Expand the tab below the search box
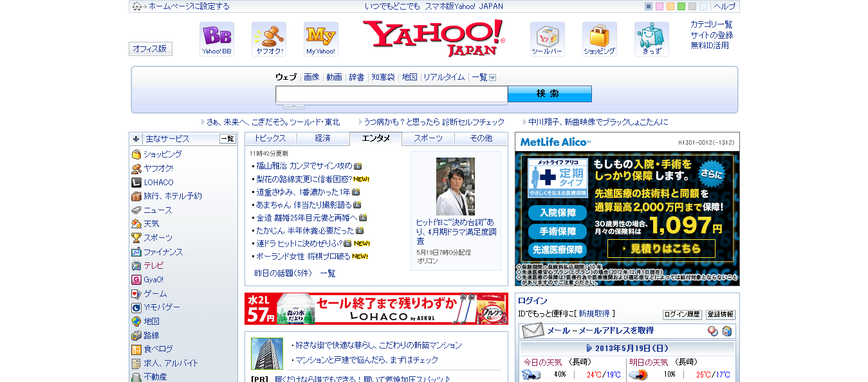This screenshot has height=382, width=868. (293, 106)
